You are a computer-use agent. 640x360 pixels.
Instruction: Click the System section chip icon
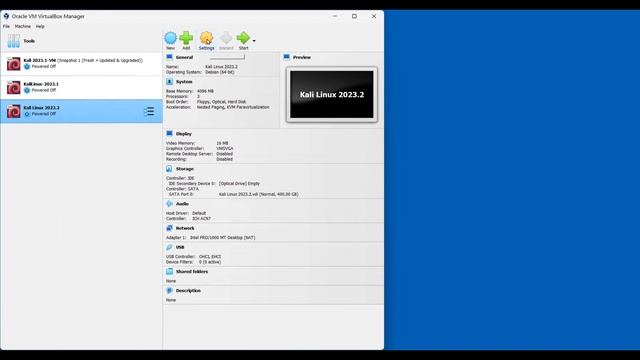pyautogui.click(x=169, y=82)
